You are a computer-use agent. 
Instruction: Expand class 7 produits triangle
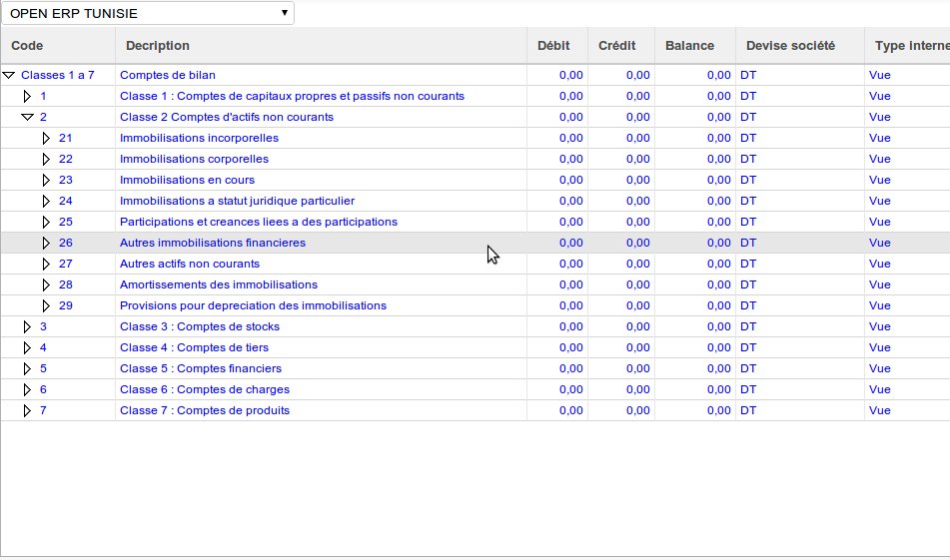tap(28, 410)
